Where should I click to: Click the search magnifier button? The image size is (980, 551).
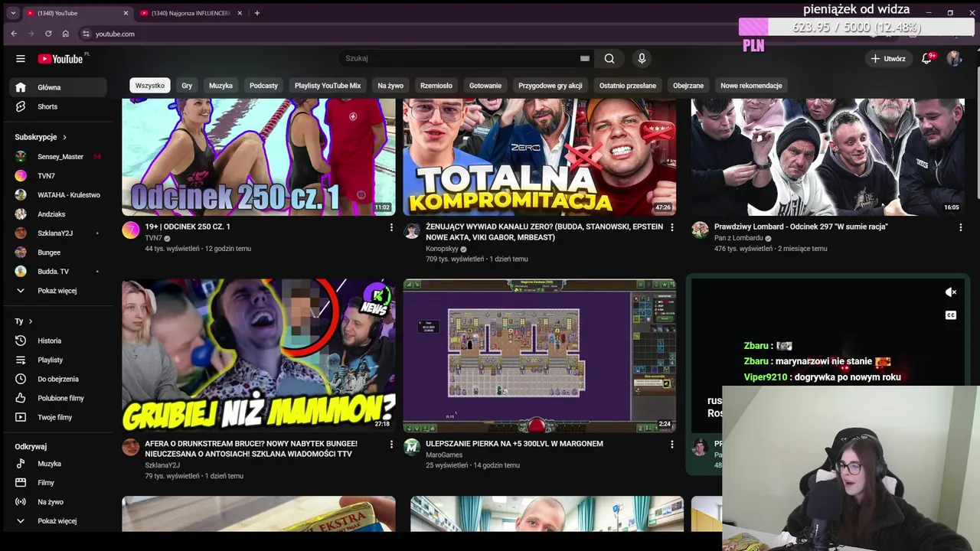click(609, 58)
